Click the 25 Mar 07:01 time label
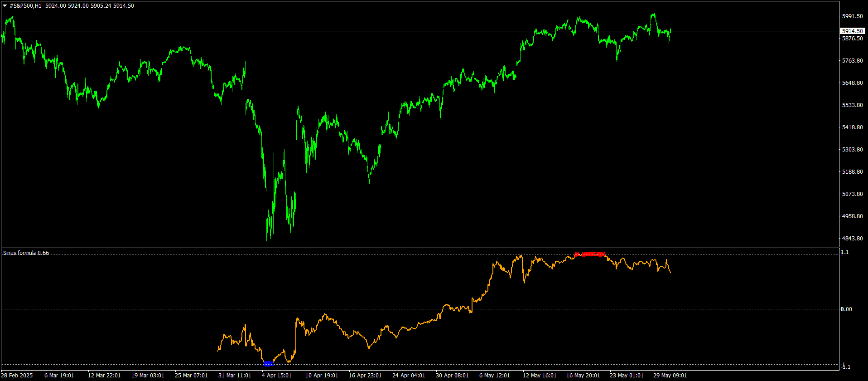 (191, 376)
